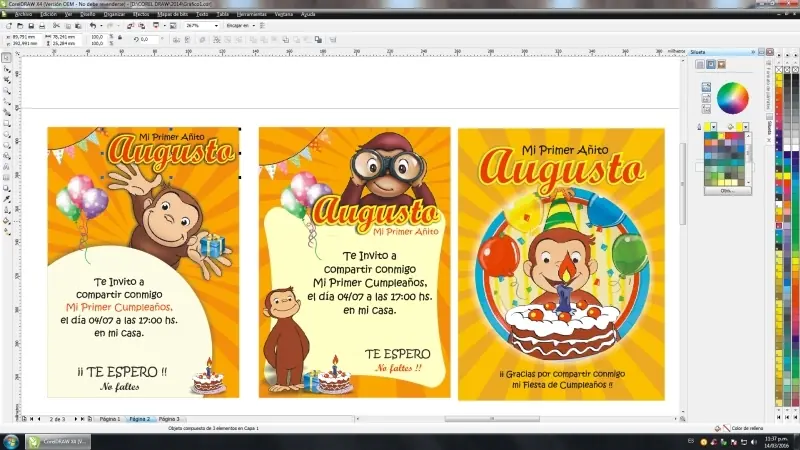Open the Mapas de bits menu

pos(172,14)
